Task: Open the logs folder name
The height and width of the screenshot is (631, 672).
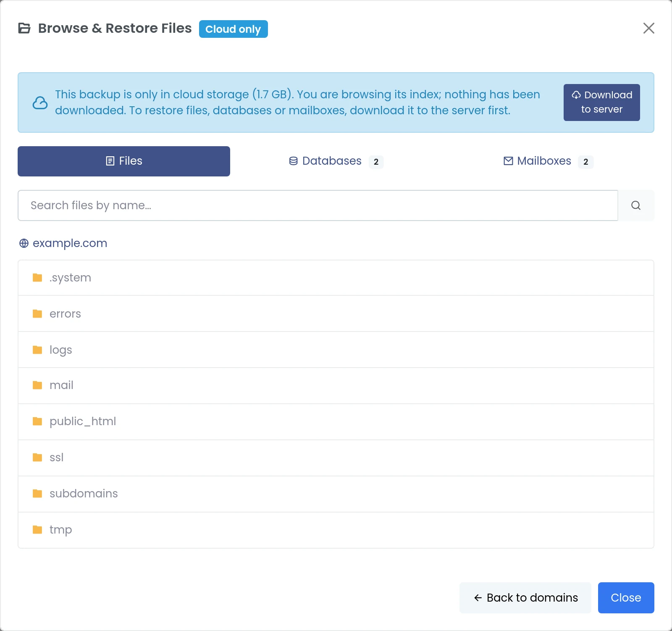Action: 61,350
